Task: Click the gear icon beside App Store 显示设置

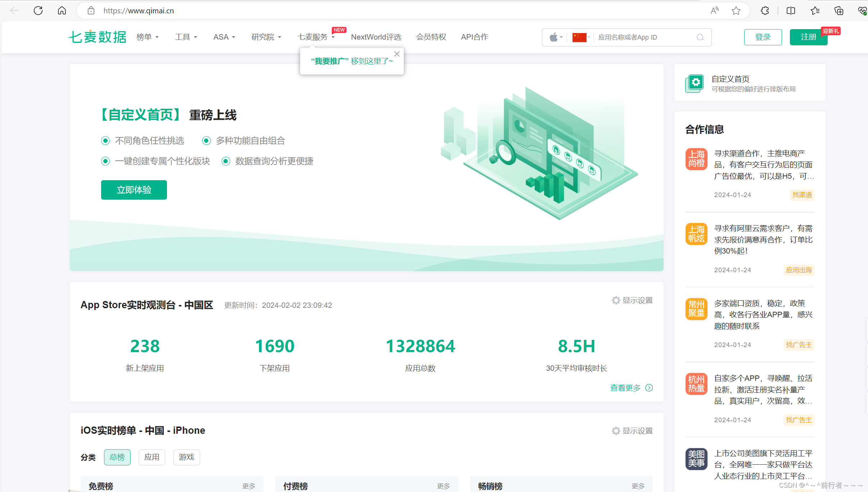Action: [x=616, y=300]
